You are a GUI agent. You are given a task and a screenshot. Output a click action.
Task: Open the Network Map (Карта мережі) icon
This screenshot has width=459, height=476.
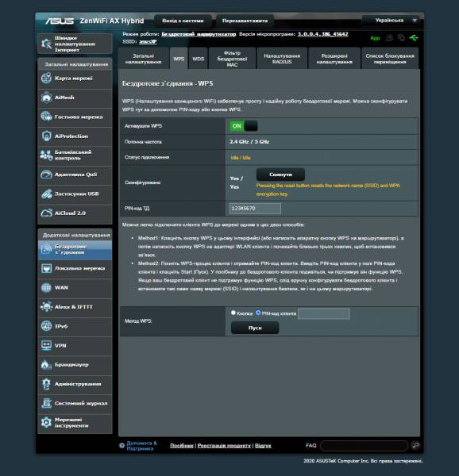click(x=46, y=78)
